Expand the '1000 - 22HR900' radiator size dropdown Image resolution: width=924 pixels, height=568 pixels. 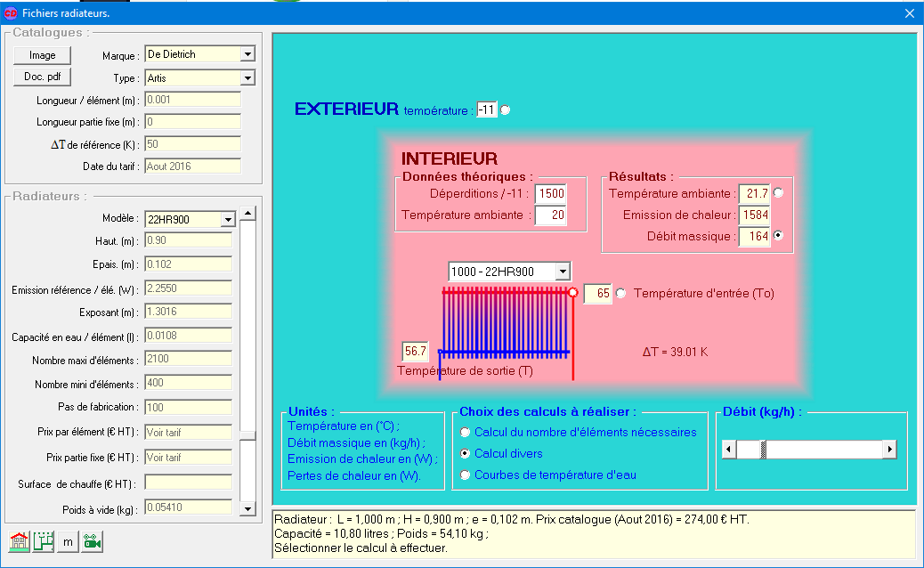(562, 272)
